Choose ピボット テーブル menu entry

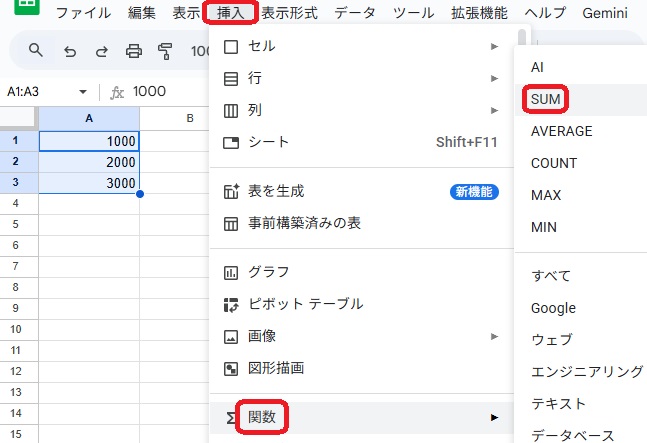[x=362, y=305]
